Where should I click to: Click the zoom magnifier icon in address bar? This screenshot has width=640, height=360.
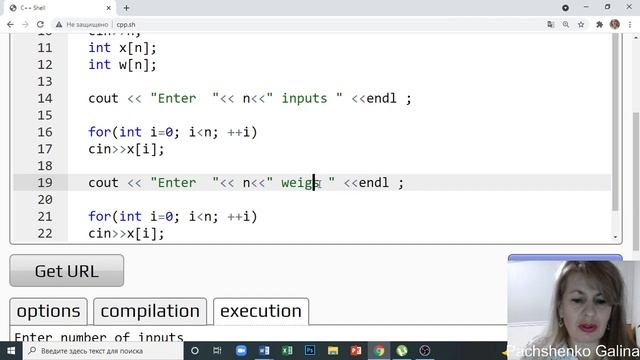coord(566,24)
